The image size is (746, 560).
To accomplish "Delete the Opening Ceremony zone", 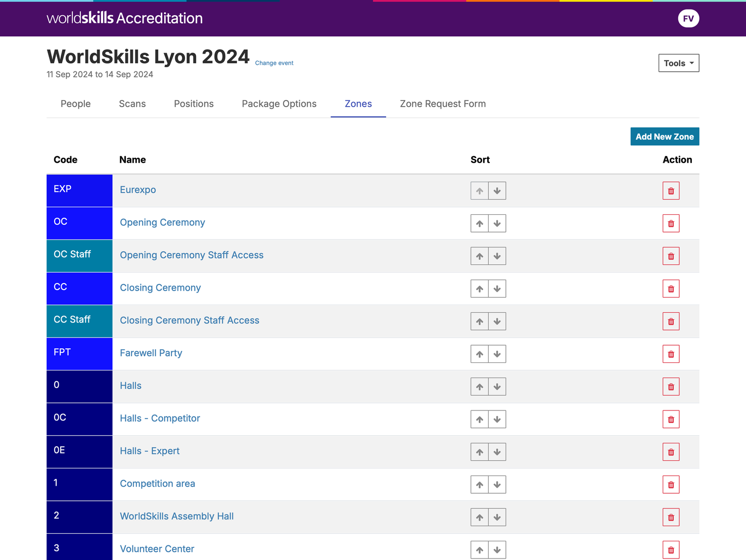I will (x=671, y=223).
